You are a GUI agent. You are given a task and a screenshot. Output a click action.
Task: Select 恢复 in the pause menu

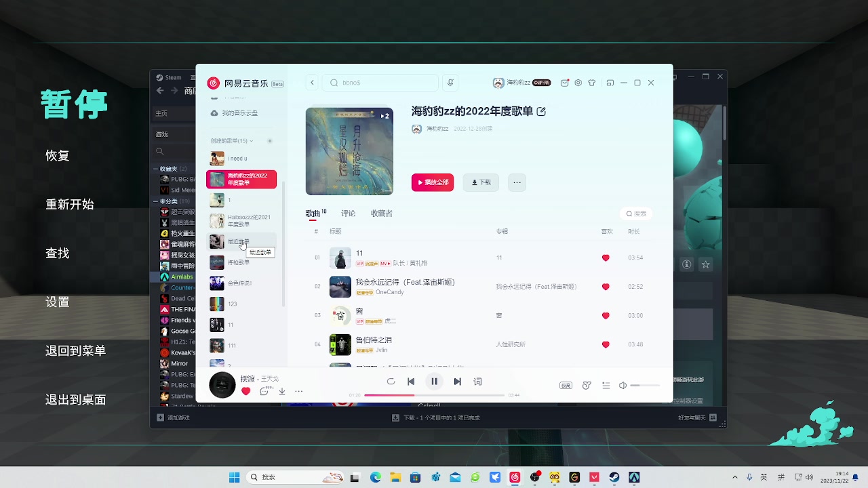click(58, 155)
